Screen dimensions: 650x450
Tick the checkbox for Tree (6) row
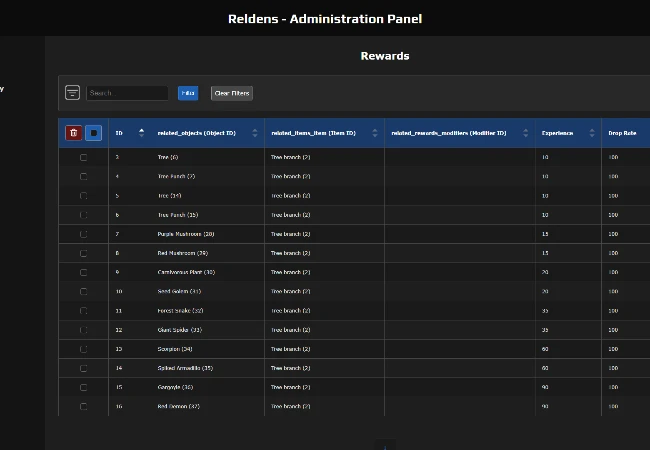click(x=83, y=157)
